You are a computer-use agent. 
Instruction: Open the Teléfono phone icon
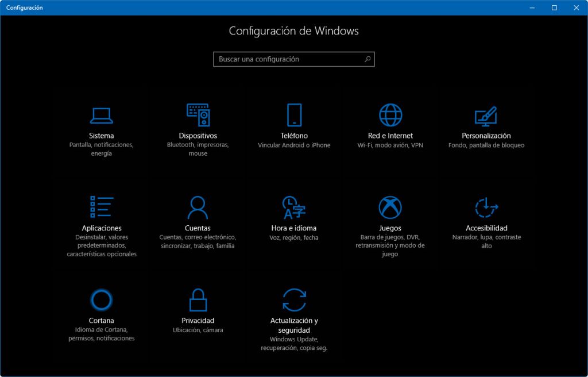coord(294,115)
